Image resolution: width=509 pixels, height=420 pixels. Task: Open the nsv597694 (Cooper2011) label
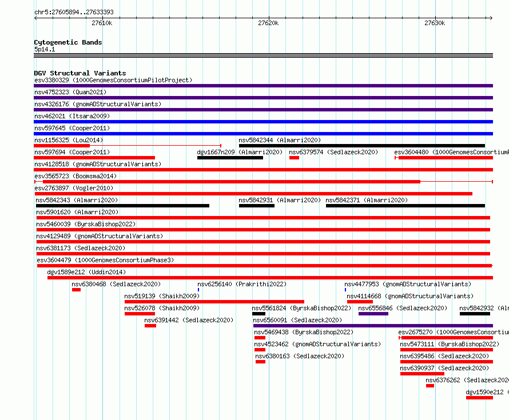click(x=72, y=152)
